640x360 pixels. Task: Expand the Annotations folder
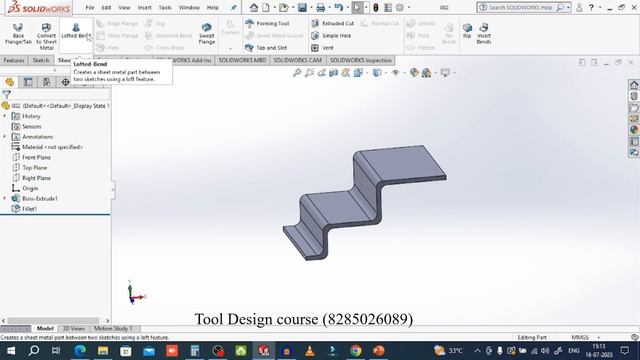(5, 137)
